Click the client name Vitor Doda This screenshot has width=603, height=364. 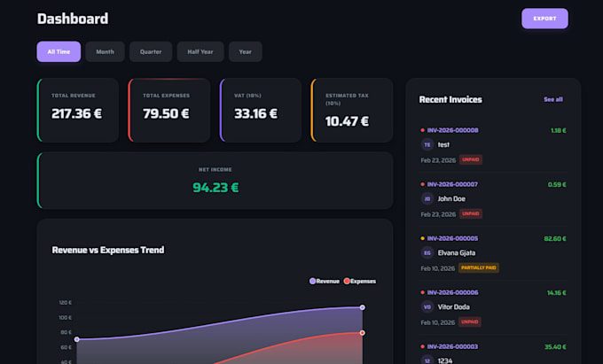(453, 307)
